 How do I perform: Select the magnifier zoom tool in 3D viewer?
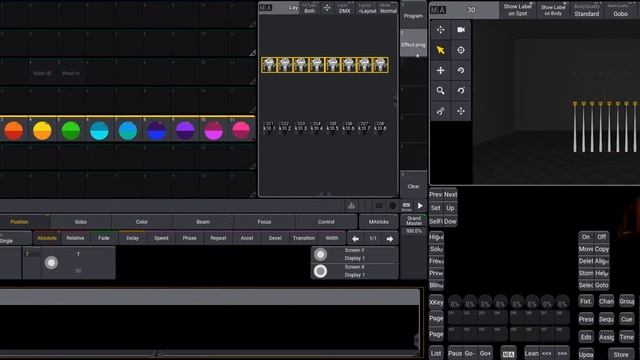(x=440, y=91)
